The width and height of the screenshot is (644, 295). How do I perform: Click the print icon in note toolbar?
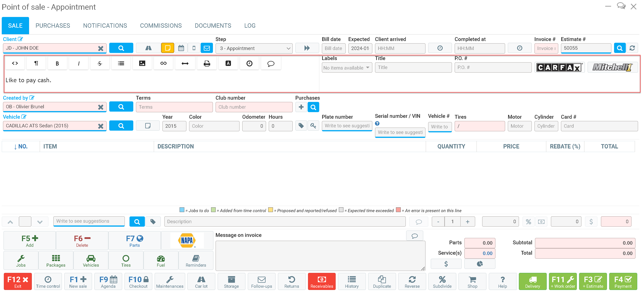207,63
